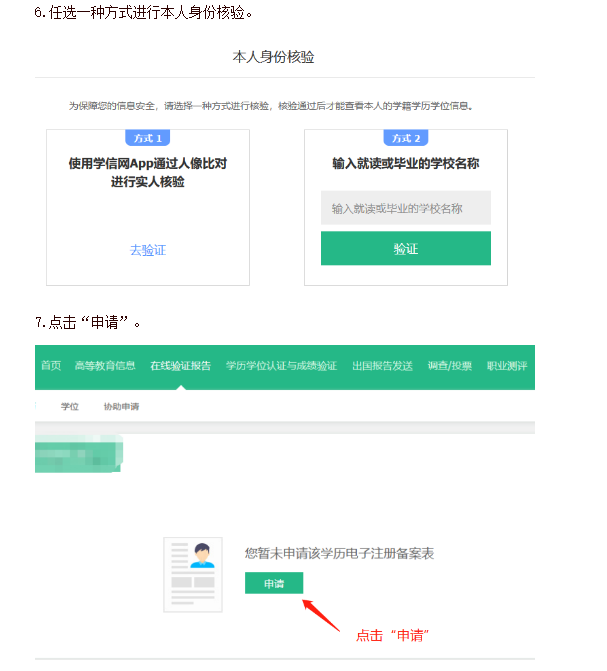Click the green 验证 button
This screenshot has width=607, height=671.
tap(405, 248)
